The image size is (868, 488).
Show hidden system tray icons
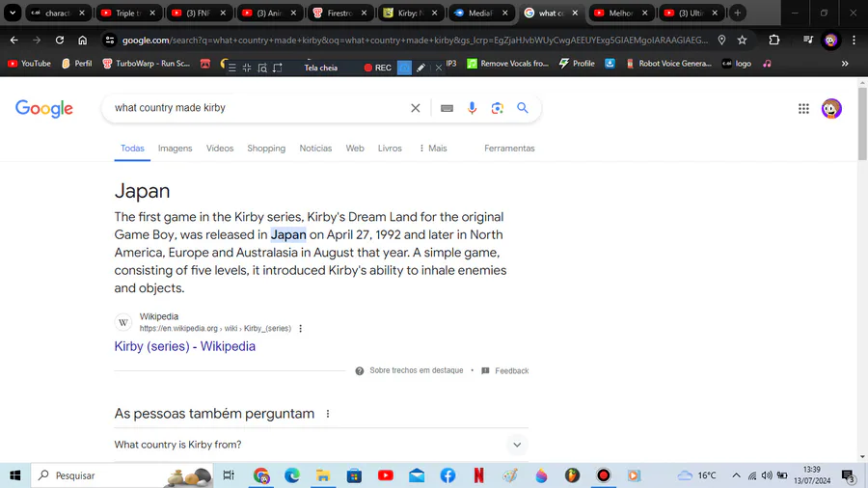click(736, 475)
